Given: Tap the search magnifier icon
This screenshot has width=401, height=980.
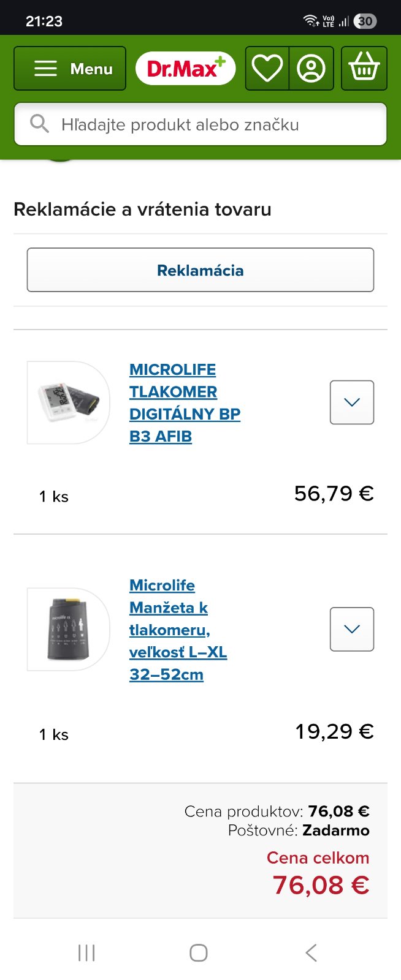Looking at the screenshot, I should (39, 124).
